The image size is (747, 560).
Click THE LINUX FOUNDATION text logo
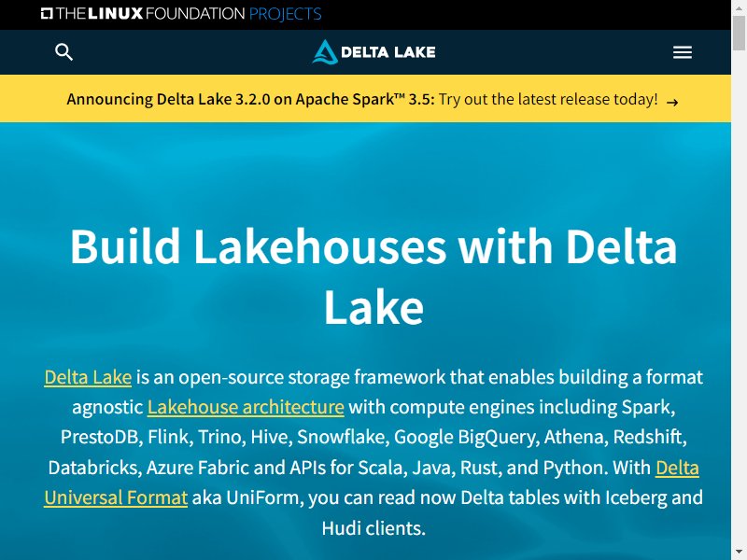pos(150,13)
